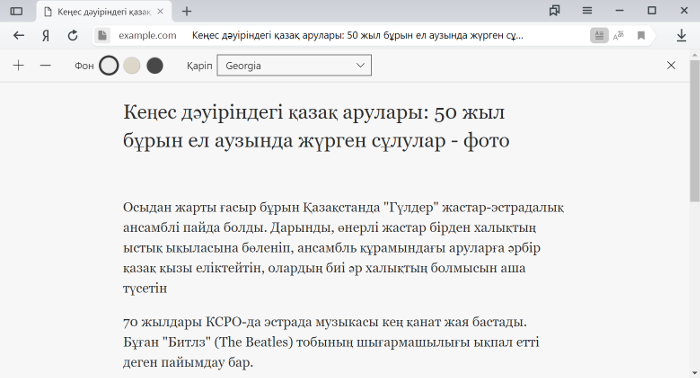
Task: Click the paragraph beginning 70 жылдары КСРО-да
Action: 331,342
